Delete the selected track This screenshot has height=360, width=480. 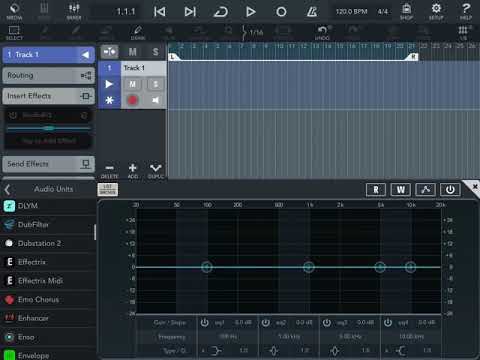(109, 171)
